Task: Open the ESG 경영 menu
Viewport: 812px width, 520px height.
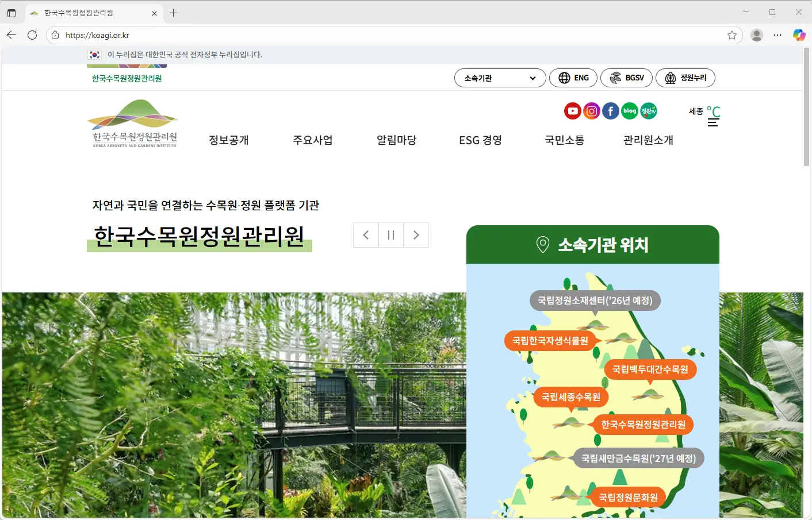Action: 480,140
